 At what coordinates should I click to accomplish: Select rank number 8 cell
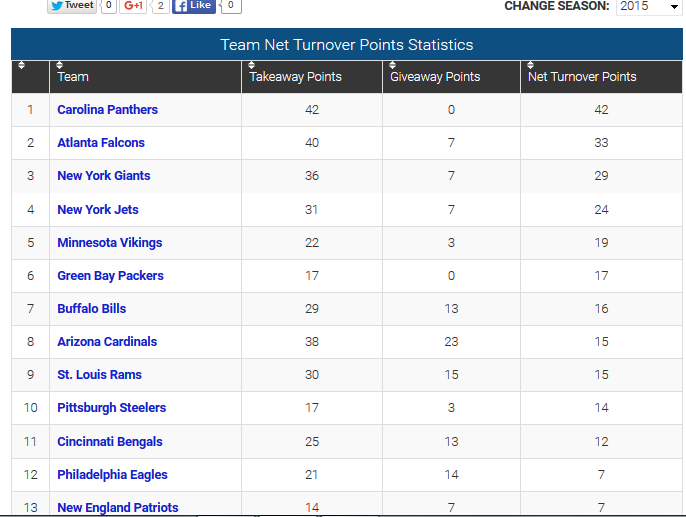click(31, 342)
